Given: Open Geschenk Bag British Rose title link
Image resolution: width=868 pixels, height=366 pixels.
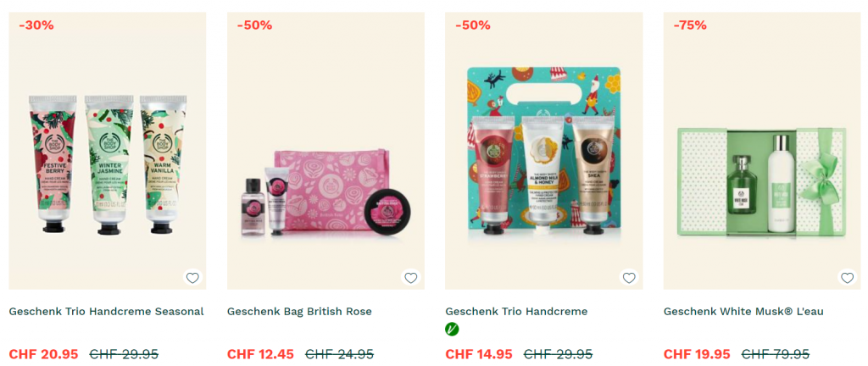Looking at the screenshot, I should [x=299, y=311].
